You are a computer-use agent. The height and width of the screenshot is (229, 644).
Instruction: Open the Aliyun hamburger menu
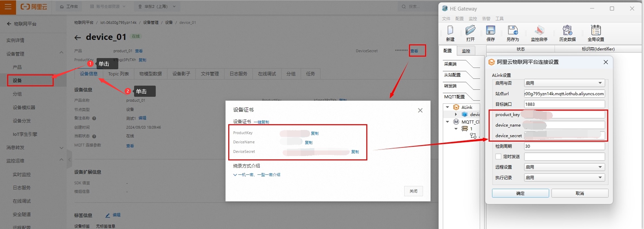8,7
